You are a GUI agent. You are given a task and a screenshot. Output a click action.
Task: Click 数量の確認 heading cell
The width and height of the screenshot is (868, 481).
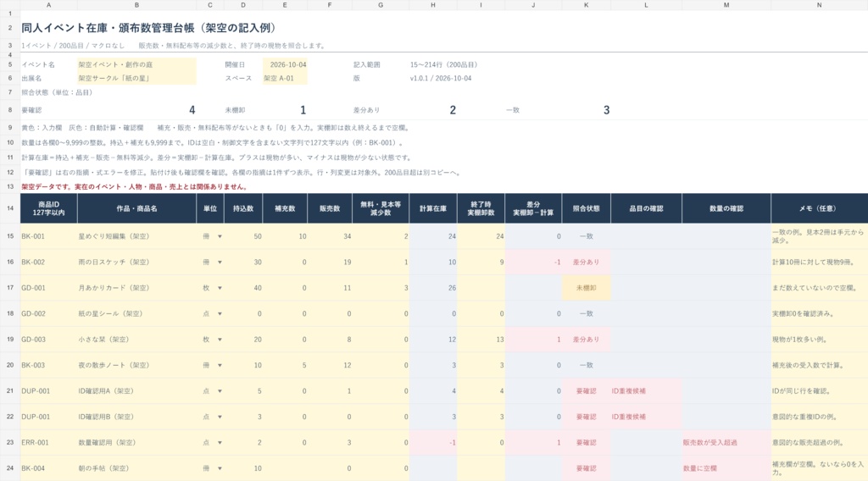tap(726, 208)
